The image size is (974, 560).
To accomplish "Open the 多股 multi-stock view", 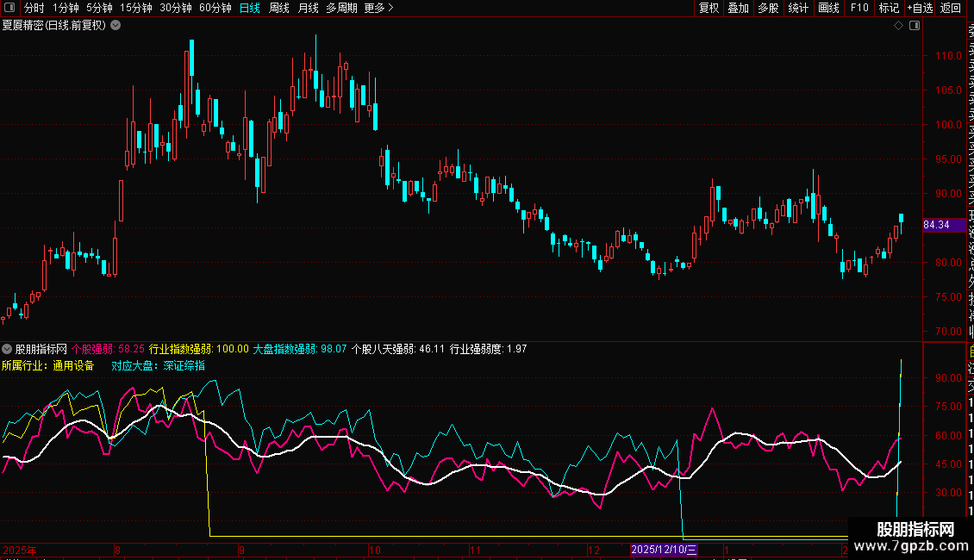I will coord(768,8).
